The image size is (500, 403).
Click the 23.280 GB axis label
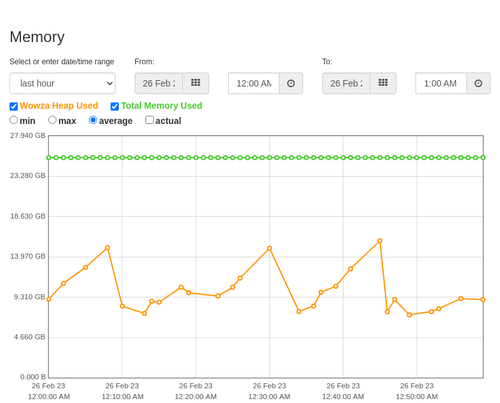click(28, 176)
